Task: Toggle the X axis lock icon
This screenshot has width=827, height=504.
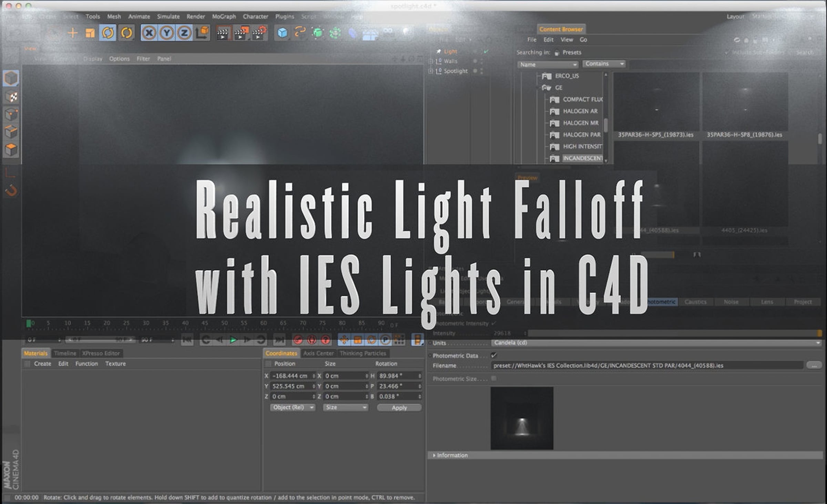Action: (x=149, y=33)
